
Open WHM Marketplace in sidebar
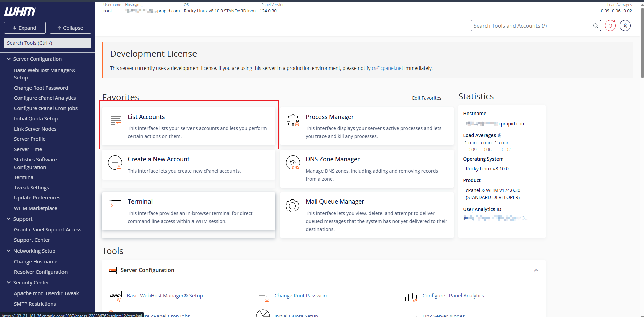[36, 208]
